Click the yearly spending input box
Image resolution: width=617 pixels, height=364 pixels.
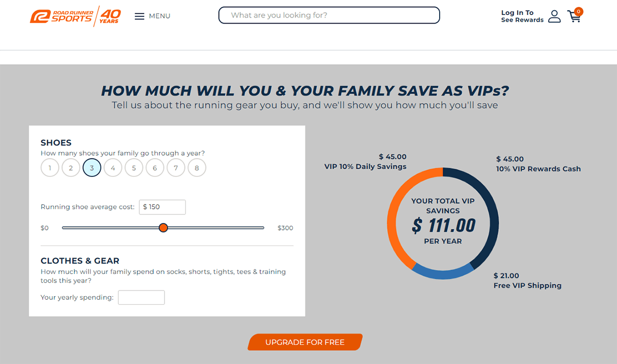(141, 297)
